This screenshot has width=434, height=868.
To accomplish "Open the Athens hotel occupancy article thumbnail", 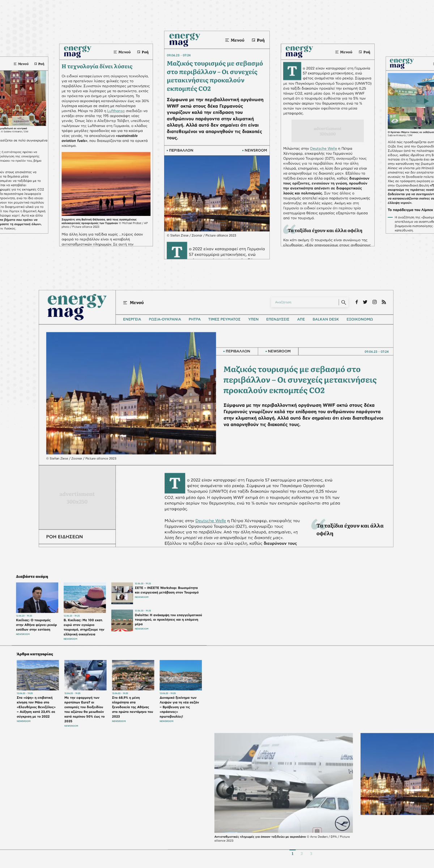I will click(x=133, y=675).
